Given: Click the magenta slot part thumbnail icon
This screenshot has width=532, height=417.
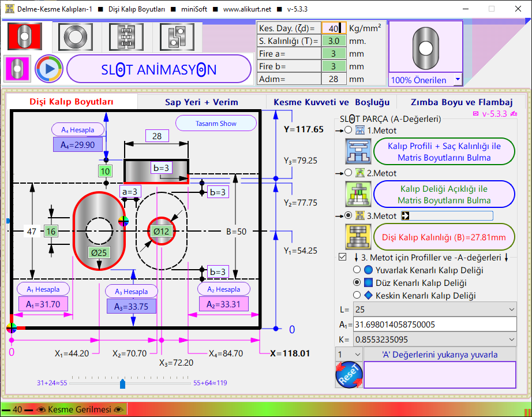Looking at the screenshot, I should point(17,69).
